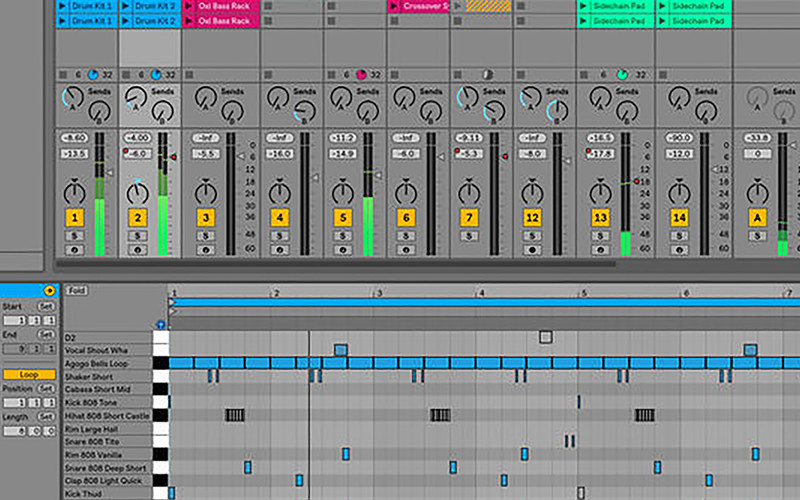This screenshot has width=800, height=500.
Task: Select the Rim Large Hall row label
Action: click(x=91, y=429)
